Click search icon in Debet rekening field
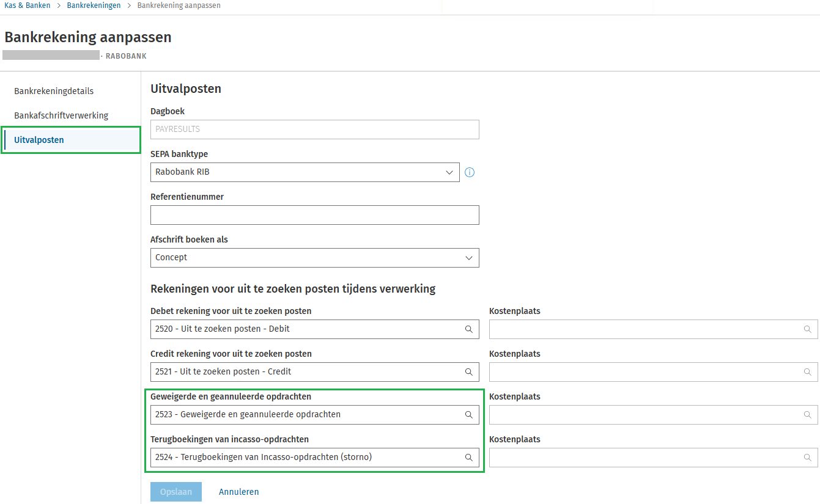 coord(469,329)
